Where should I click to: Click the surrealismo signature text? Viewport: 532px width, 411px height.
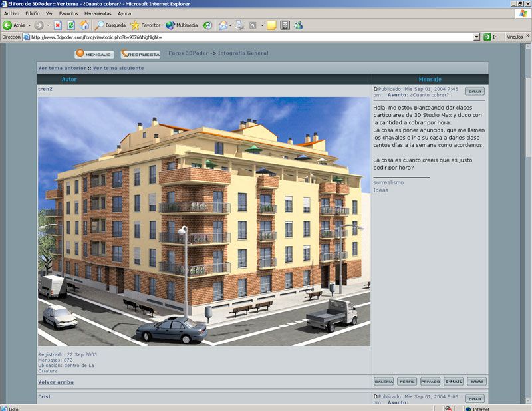coord(388,182)
